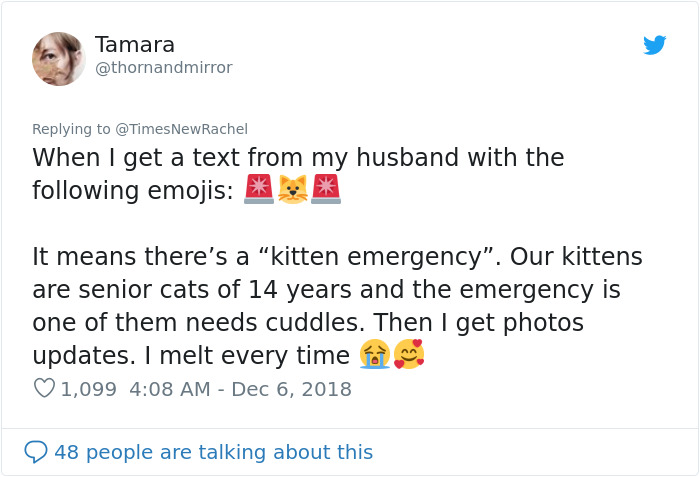700x477 pixels.
Task: Click the Twitter bird logo
Action: coord(655,45)
